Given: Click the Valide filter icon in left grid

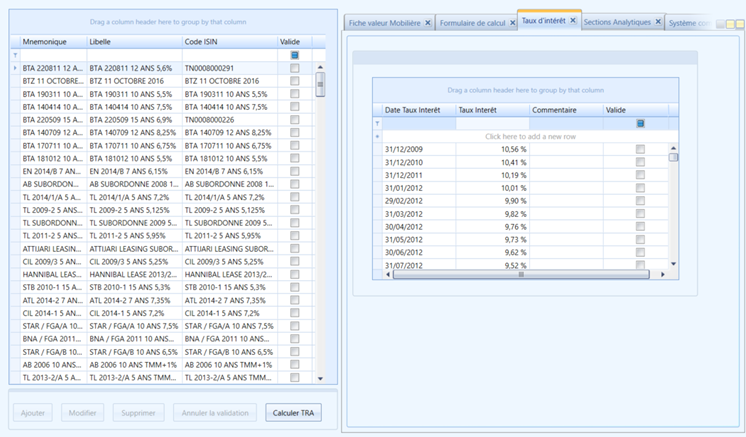Looking at the screenshot, I should (x=294, y=55).
